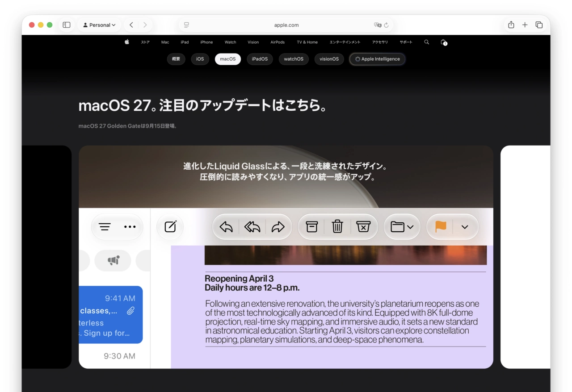Image resolution: width=572 pixels, height=392 pixels.
Task: Delete the message with the trash icon
Action: point(337,227)
